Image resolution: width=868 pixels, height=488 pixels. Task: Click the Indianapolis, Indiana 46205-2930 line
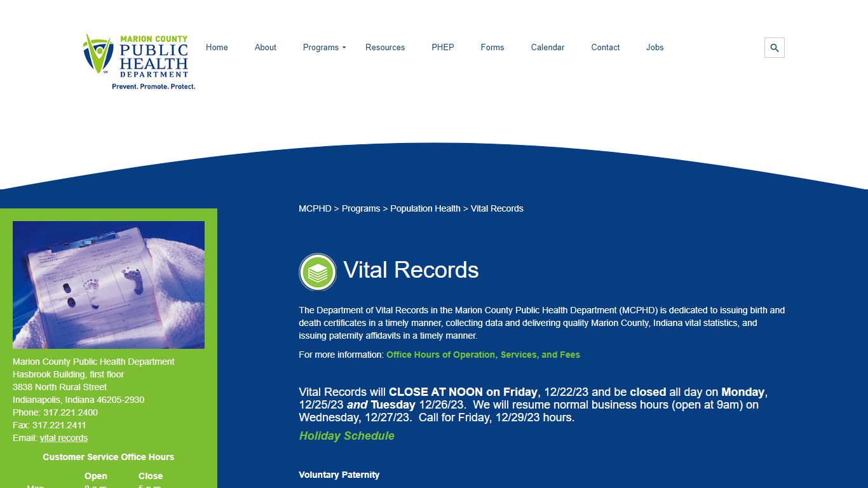(79, 400)
